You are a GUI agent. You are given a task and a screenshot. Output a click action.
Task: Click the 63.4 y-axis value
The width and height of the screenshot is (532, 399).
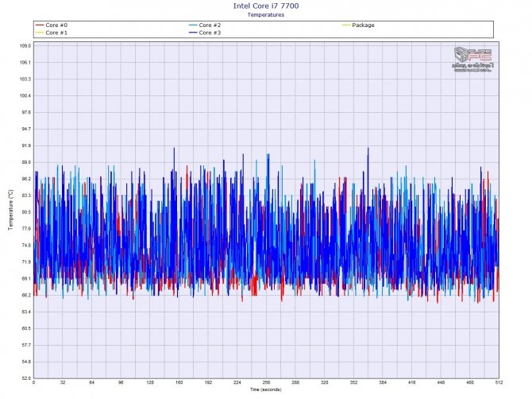pyautogui.click(x=26, y=312)
